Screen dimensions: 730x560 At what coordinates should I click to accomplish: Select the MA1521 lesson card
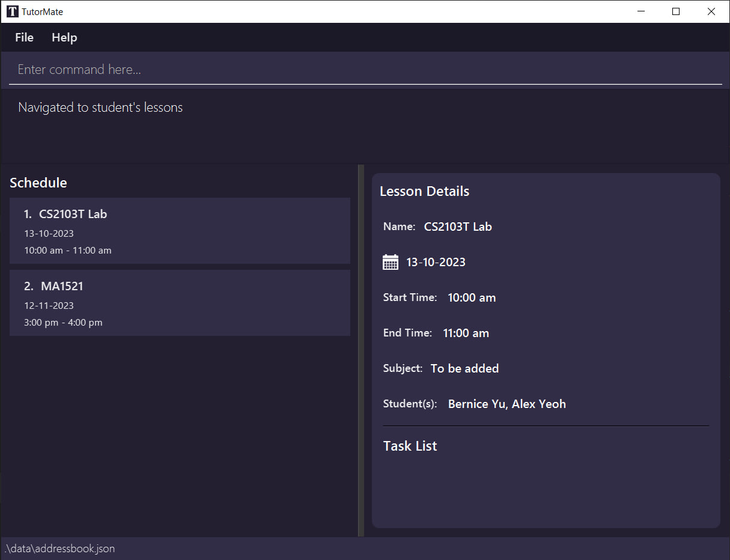pyautogui.click(x=180, y=303)
